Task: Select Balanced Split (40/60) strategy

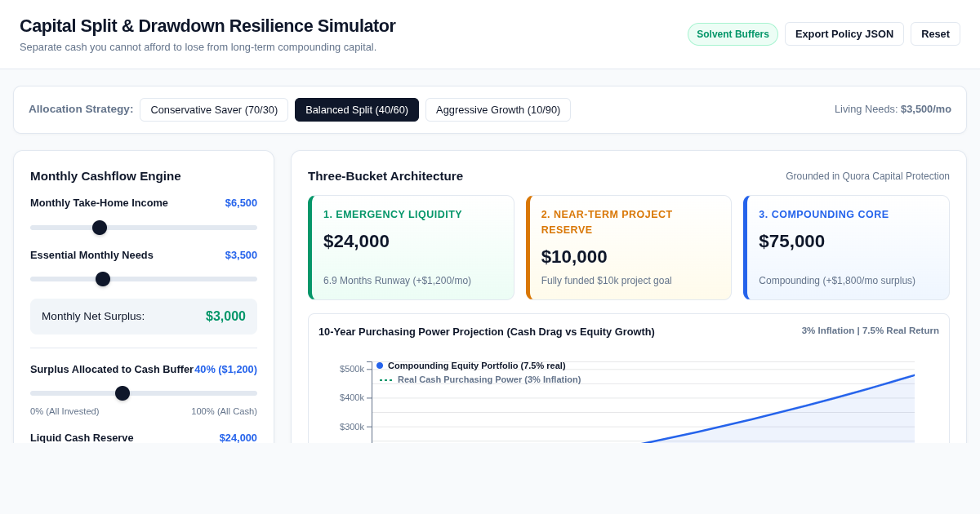Action: click(x=357, y=110)
